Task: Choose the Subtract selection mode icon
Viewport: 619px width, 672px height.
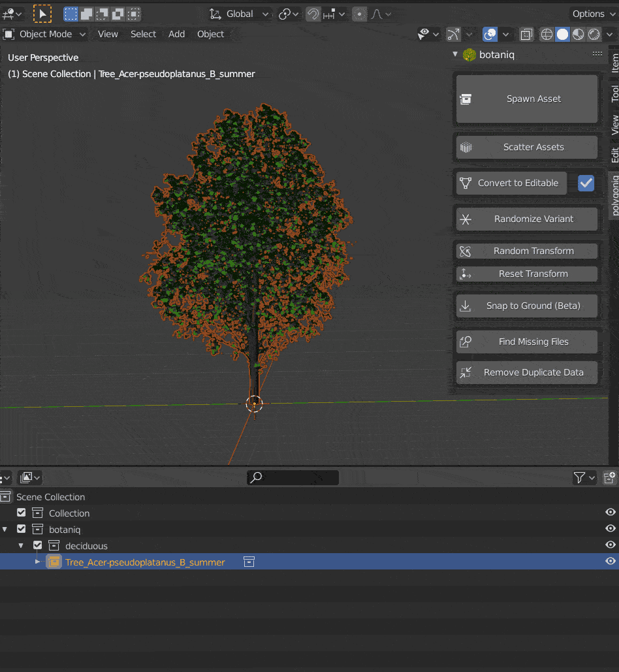Action: [103, 14]
